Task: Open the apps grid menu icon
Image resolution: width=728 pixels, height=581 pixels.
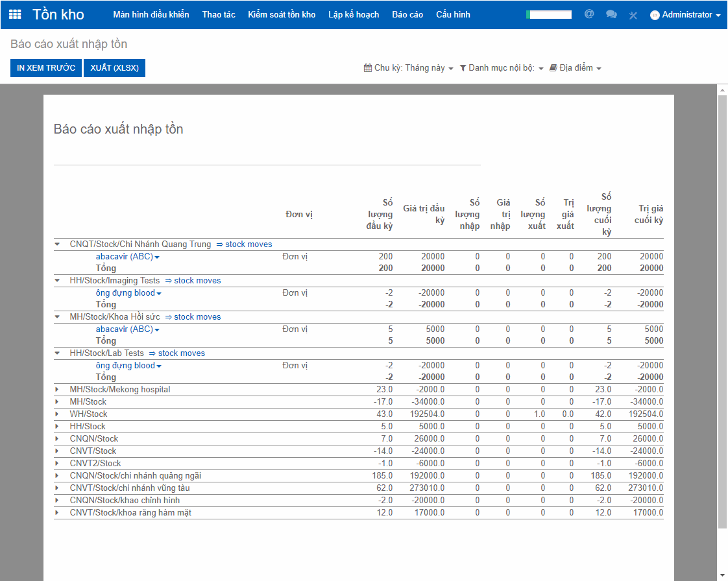Action: (x=15, y=14)
